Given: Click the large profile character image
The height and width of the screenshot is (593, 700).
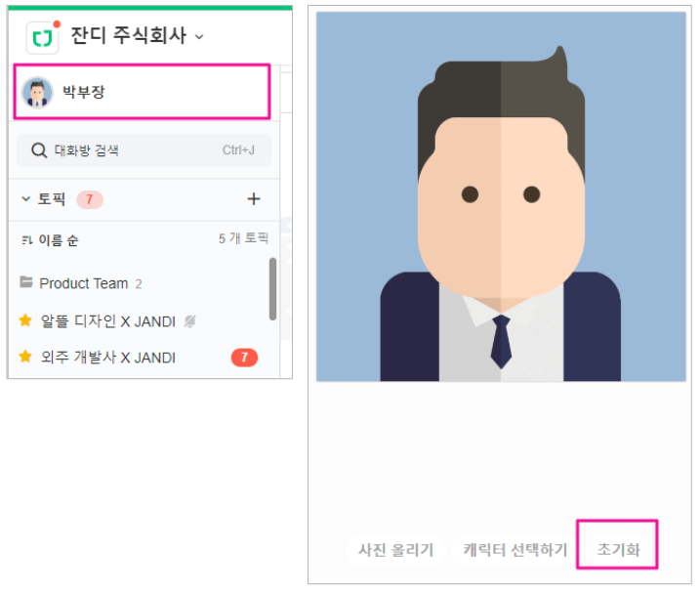Looking at the screenshot, I should point(501,195).
